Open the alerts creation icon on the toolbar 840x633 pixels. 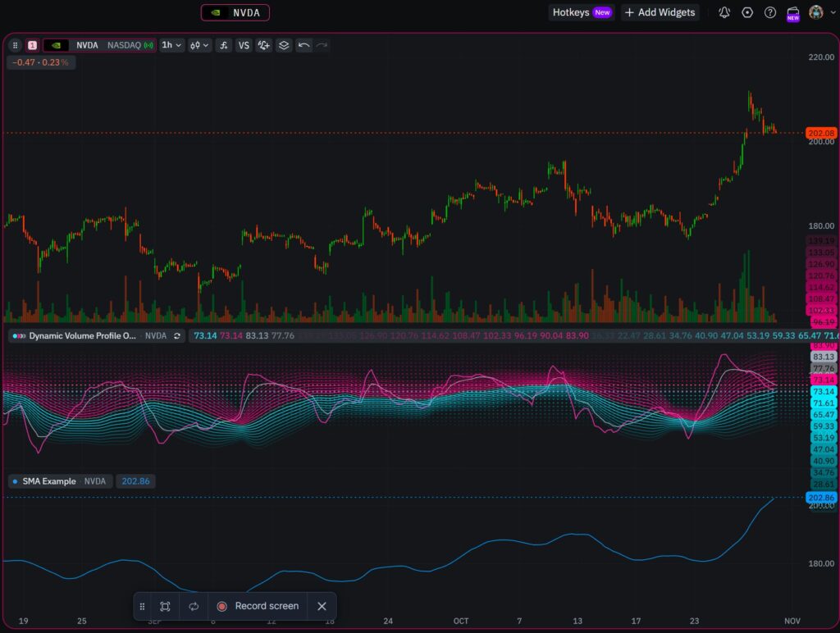tap(264, 45)
